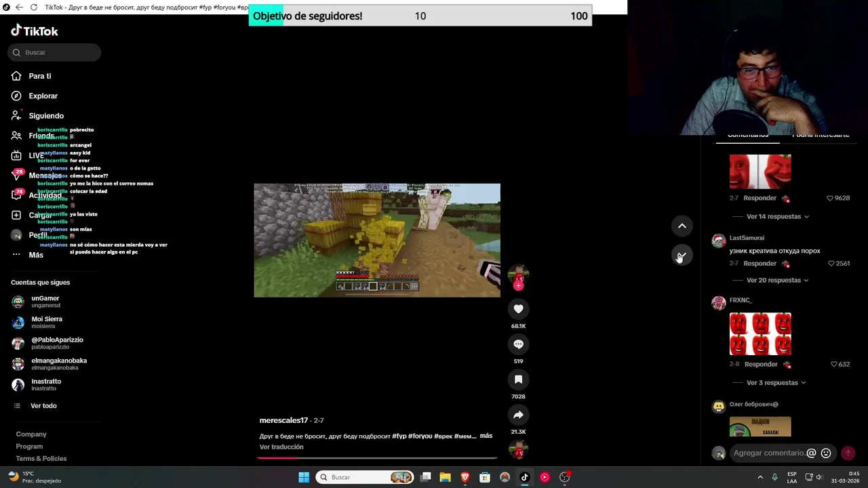The width and height of the screenshot is (868, 488).
Task: Expand Ver 20 respuestas
Action: pos(777,280)
